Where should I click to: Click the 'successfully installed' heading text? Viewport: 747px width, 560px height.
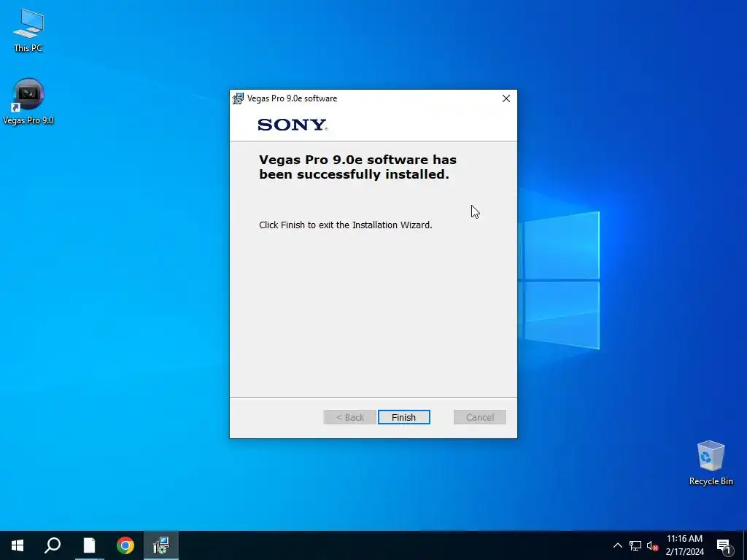[x=357, y=167]
